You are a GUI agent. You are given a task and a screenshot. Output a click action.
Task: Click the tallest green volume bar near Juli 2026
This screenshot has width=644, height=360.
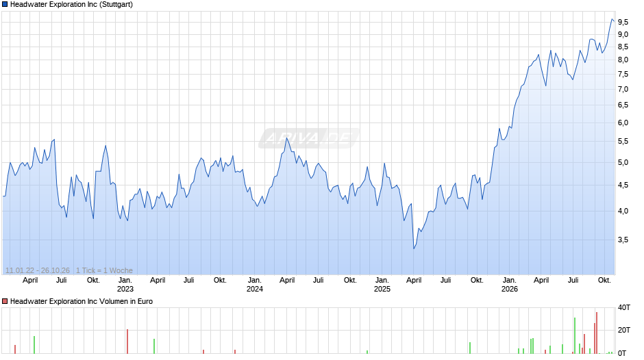point(575,335)
